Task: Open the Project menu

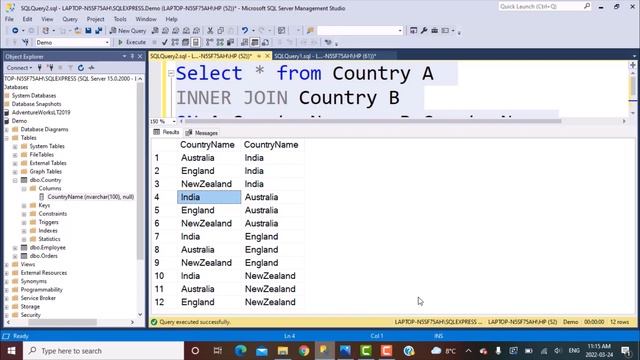Action: click(x=96, y=19)
